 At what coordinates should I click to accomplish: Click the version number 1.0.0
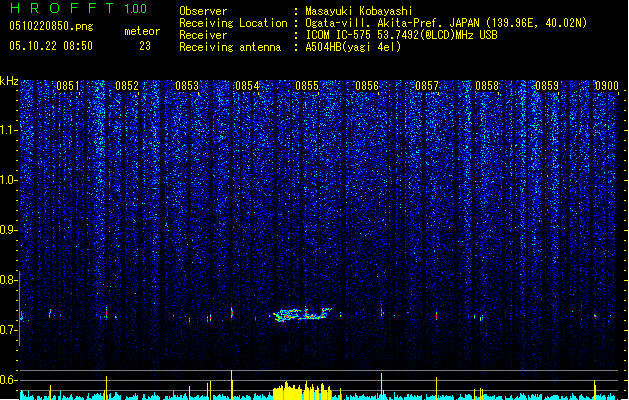pos(136,9)
